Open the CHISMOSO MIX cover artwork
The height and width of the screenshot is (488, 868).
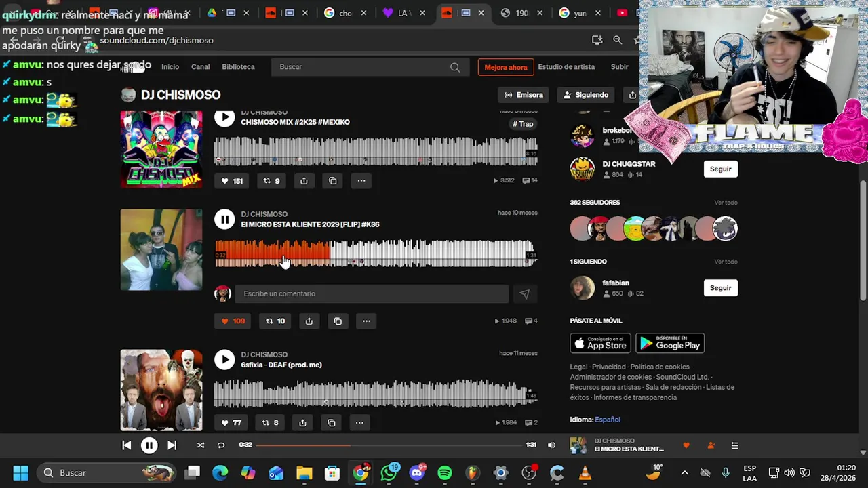click(161, 149)
